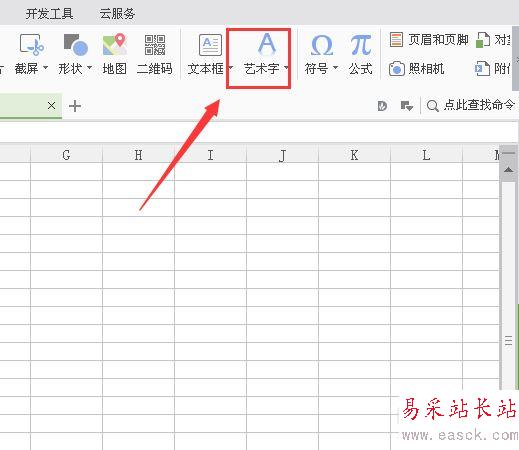Select the 艺术字 word art icon

pyautogui.click(x=267, y=44)
